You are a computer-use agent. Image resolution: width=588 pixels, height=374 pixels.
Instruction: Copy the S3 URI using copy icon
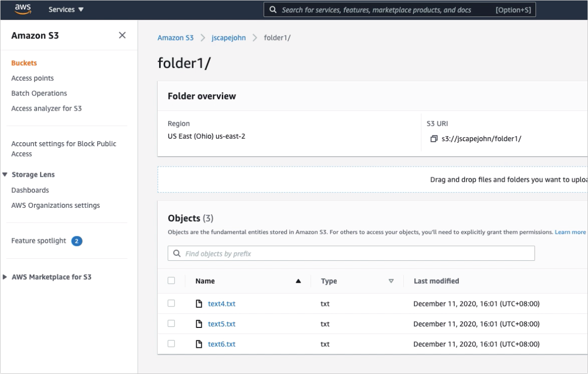[433, 139]
